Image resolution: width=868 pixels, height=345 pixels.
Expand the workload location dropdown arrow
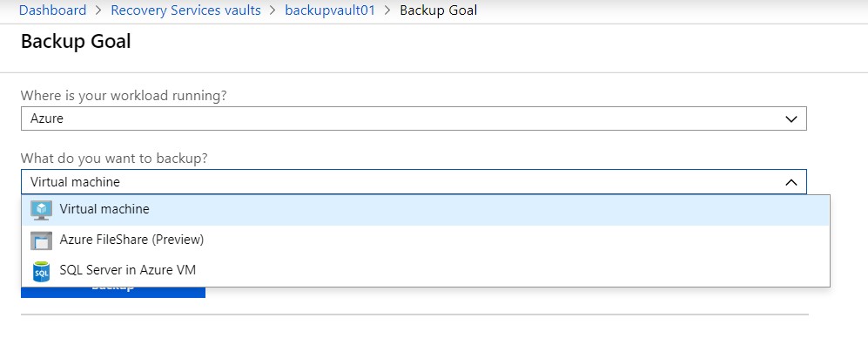pos(791,119)
